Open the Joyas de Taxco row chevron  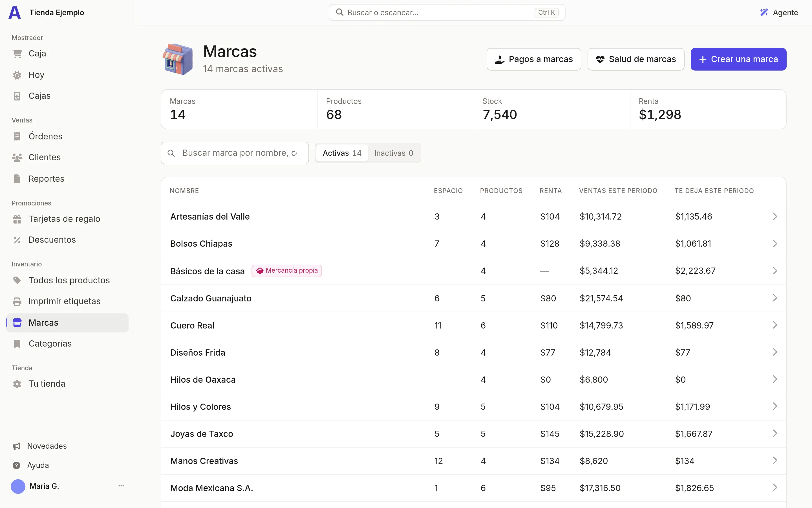[x=775, y=433]
